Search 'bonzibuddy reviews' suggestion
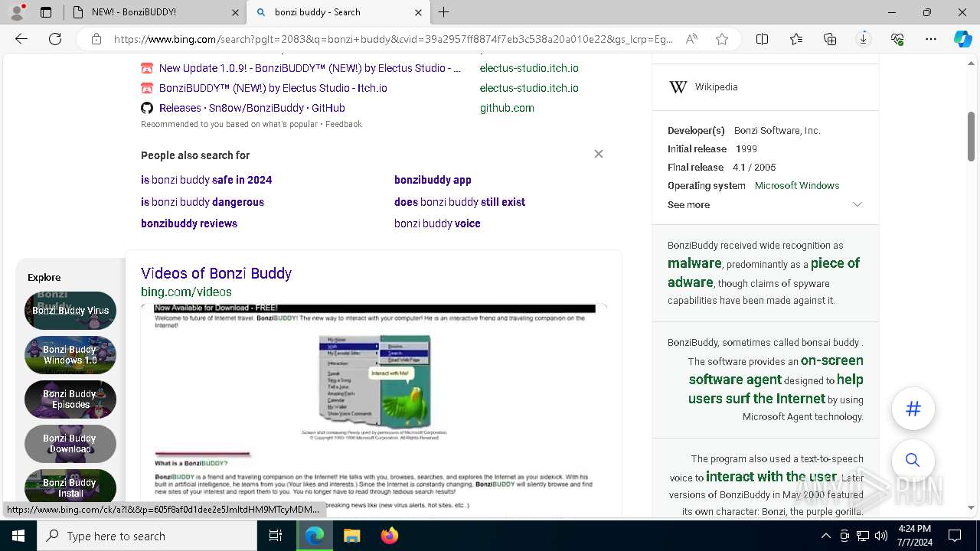This screenshot has height=551, width=980. click(189, 223)
